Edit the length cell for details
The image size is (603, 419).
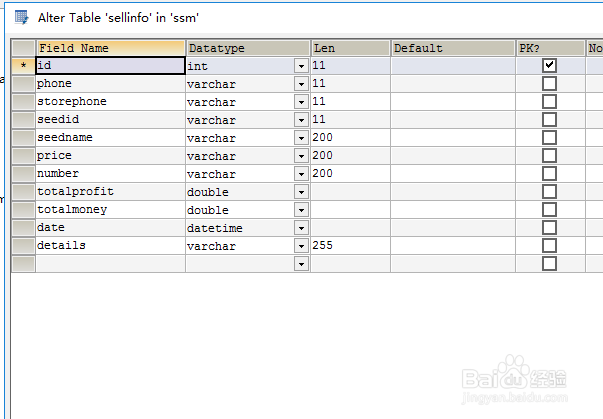point(350,245)
